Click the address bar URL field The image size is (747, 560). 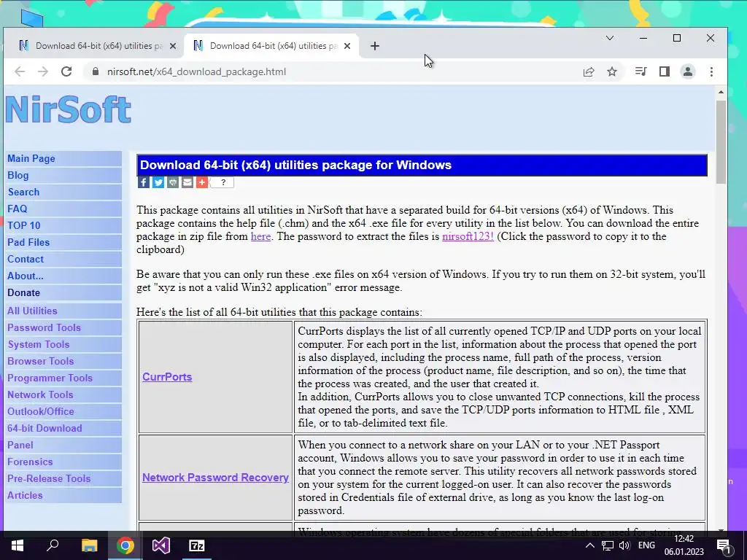point(333,71)
